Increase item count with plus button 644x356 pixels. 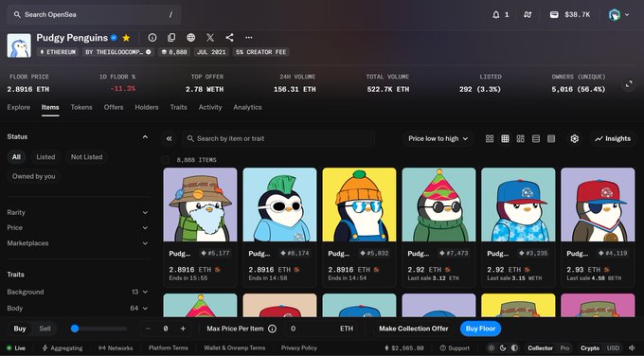pyautogui.click(x=183, y=329)
